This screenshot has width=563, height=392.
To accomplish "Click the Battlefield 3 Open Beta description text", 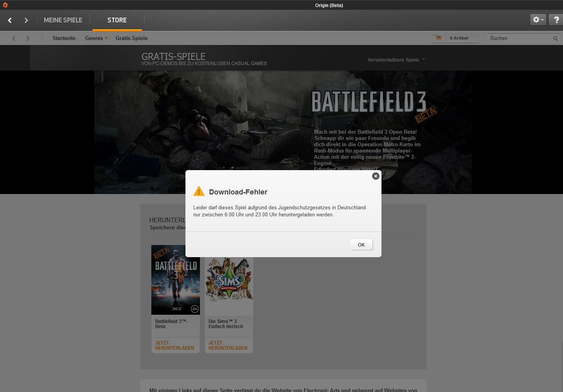I will point(367,151).
